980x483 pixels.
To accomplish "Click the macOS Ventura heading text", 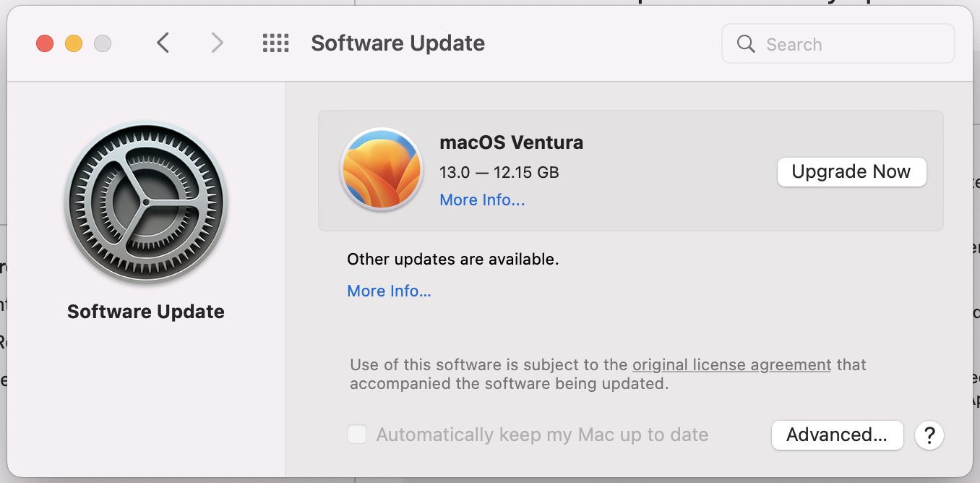I will pyautogui.click(x=511, y=142).
